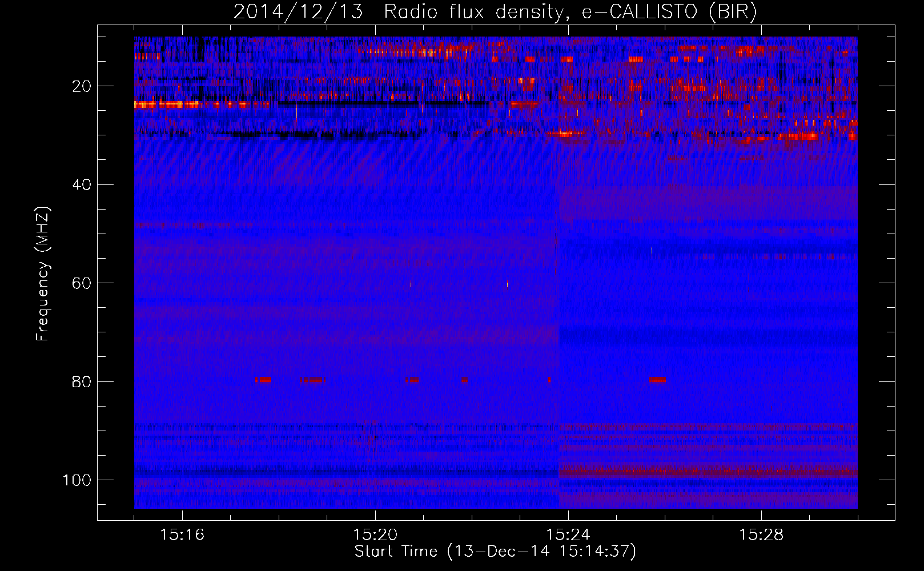Screen dimensions: 924x571
Task: Select the 80 frequency tick label
Action: 82,381
